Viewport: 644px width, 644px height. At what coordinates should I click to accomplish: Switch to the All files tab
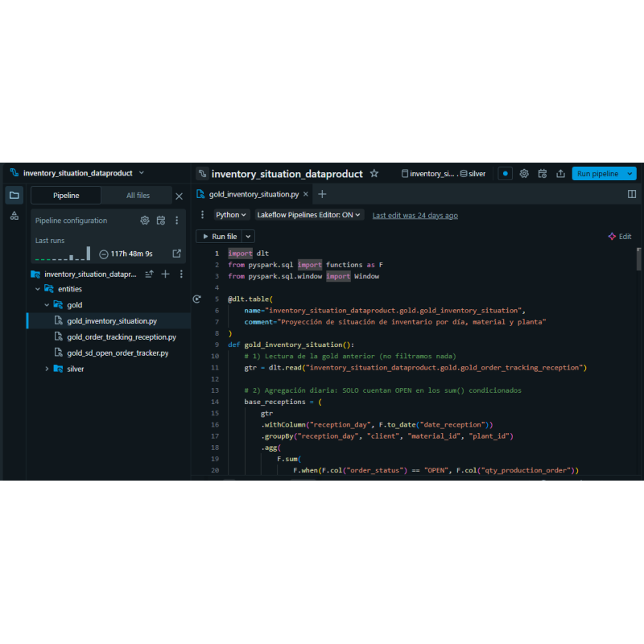138,194
